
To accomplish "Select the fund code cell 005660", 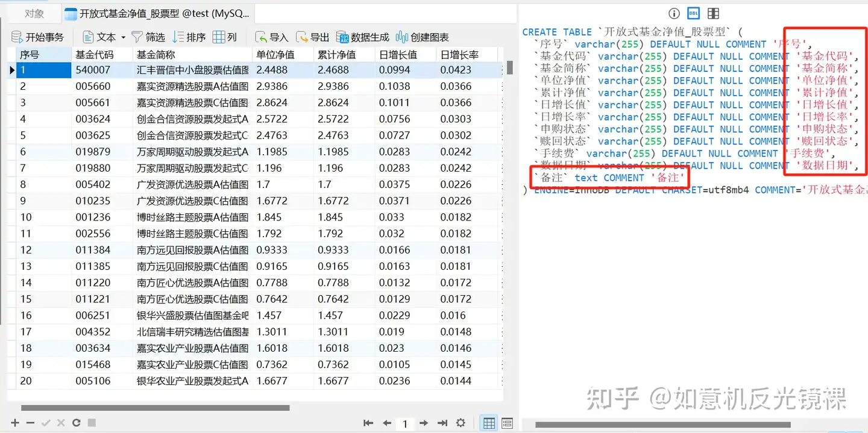I will tap(102, 86).
